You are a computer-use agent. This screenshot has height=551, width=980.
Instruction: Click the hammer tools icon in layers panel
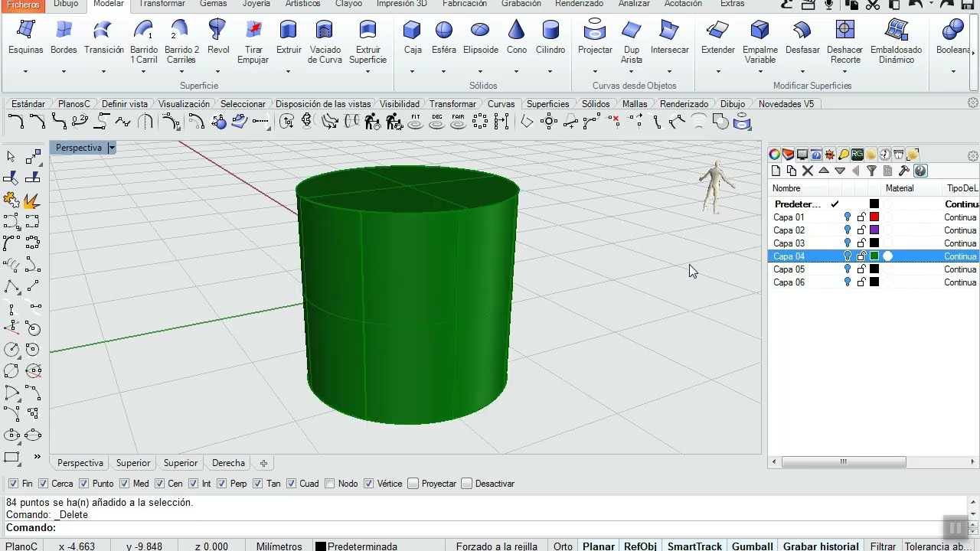(904, 171)
